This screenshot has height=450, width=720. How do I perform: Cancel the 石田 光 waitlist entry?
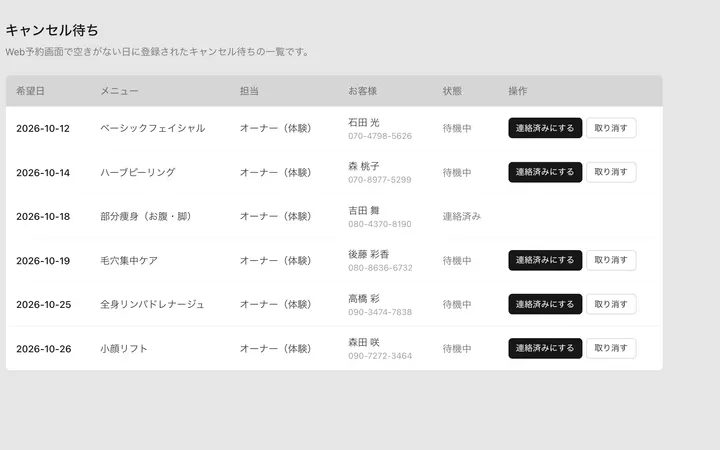click(x=611, y=128)
